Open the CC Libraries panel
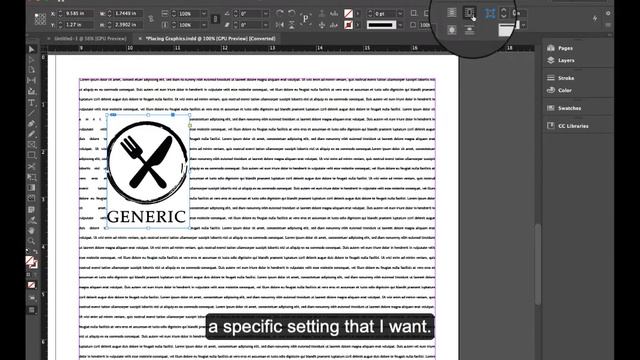This screenshot has height=360, width=640. coord(567,126)
